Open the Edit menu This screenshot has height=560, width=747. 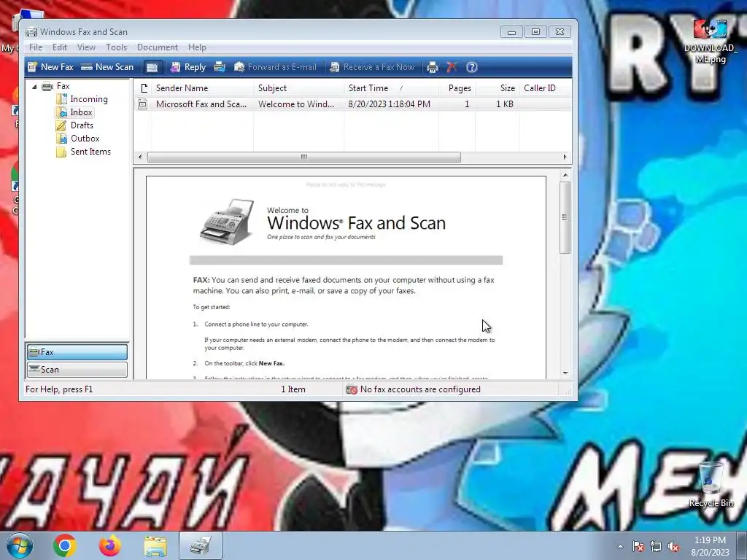pyautogui.click(x=60, y=47)
